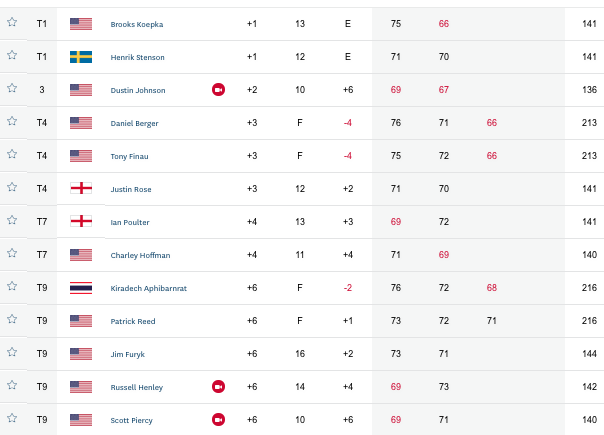This screenshot has height=435, width=604.
Task: Click the star icon for Tony Finau
Action: pos(12,154)
